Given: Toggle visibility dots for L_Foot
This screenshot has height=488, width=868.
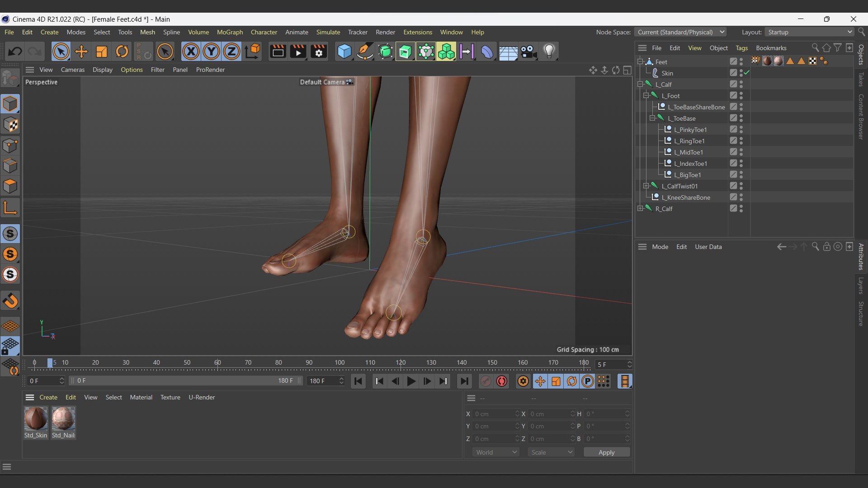Looking at the screenshot, I should [x=741, y=95].
